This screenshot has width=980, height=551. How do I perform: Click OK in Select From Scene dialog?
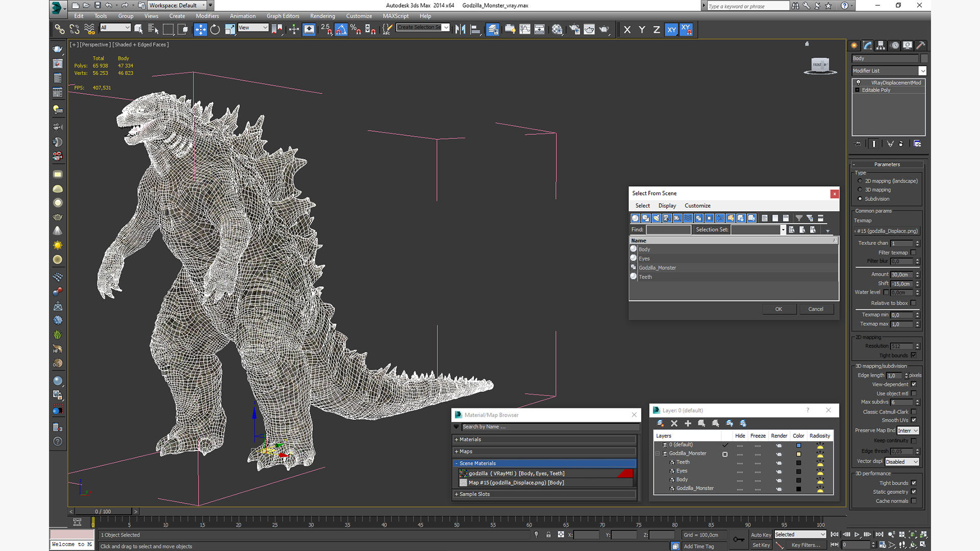779,309
